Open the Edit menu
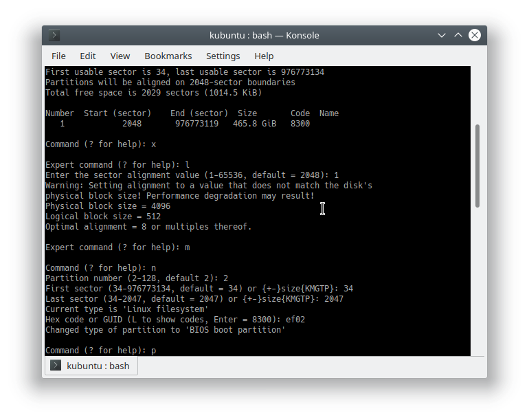The width and height of the screenshot is (529, 420). pos(87,56)
